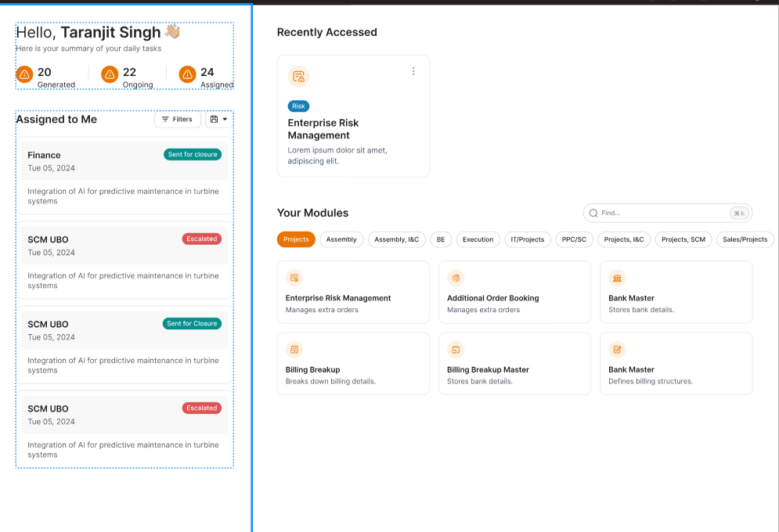Viewport: 779px width, 532px height.
Task: Click the icon on the Billing Breakup module card
Action: [294, 350]
